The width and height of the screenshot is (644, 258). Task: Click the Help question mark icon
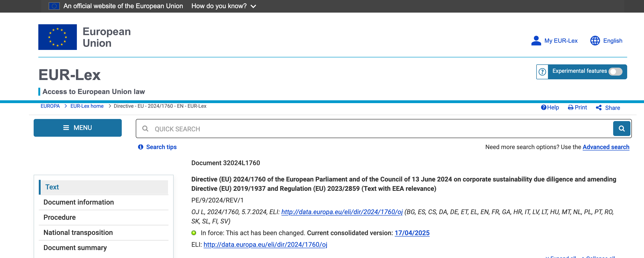543,108
